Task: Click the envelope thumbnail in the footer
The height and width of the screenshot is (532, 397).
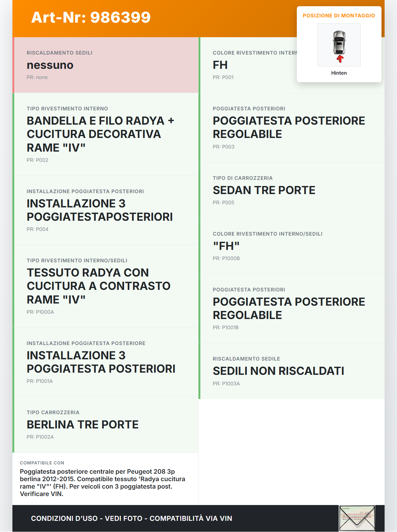Action: pos(357,518)
